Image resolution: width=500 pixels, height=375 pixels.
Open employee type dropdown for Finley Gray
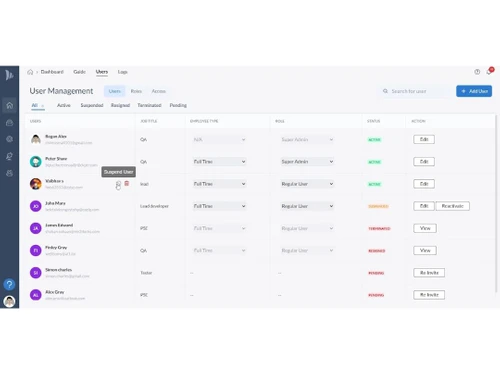(x=219, y=250)
